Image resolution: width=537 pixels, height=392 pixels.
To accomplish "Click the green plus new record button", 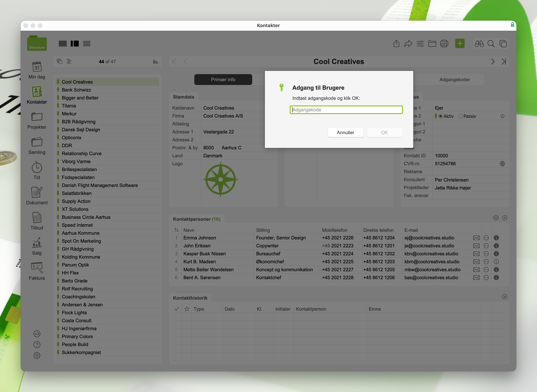I will point(460,44).
